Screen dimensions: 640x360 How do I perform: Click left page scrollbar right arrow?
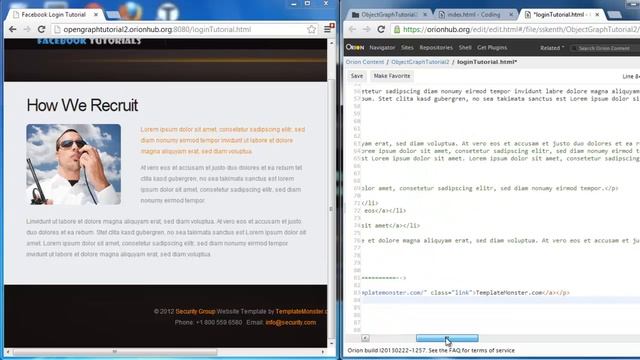[323, 351]
